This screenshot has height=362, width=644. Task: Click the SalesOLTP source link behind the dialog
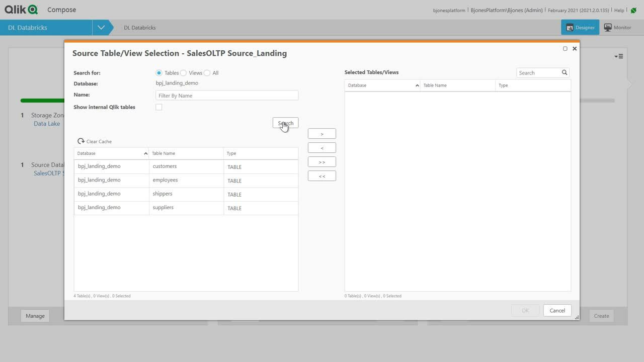coord(49,173)
